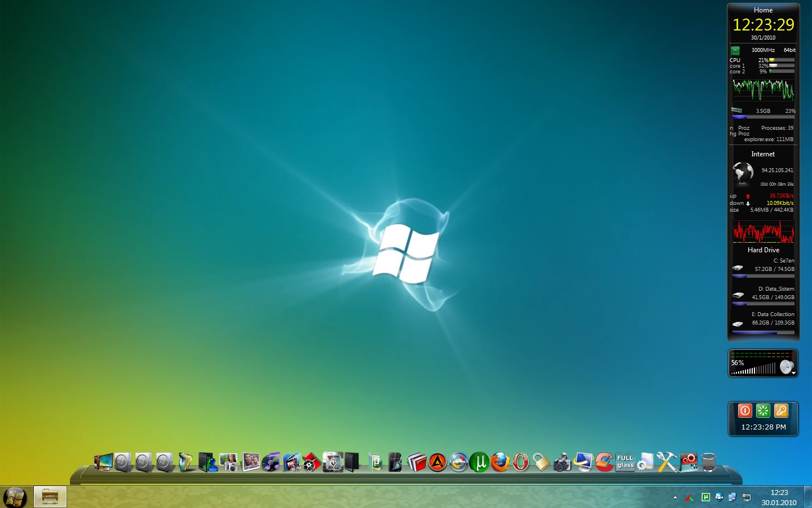Click the yellow 12:23:29 clock on the sidebar gadget
812x508 pixels.
click(763, 25)
